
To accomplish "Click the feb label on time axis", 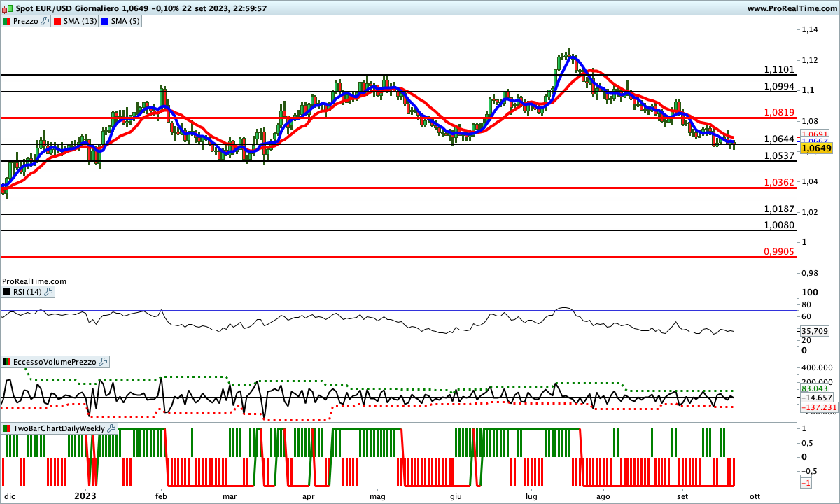I will coord(162,496).
